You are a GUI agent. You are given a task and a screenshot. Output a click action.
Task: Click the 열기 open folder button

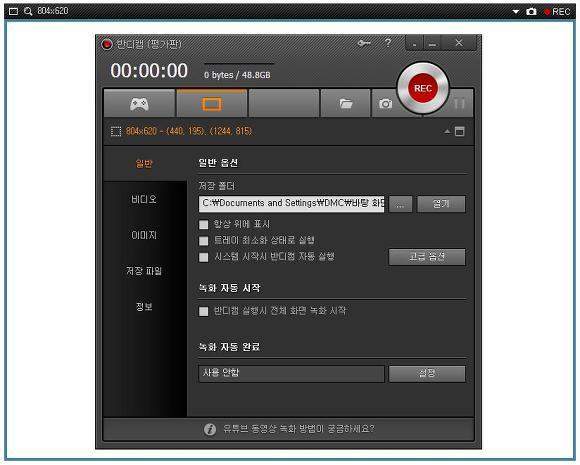click(x=441, y=204)
